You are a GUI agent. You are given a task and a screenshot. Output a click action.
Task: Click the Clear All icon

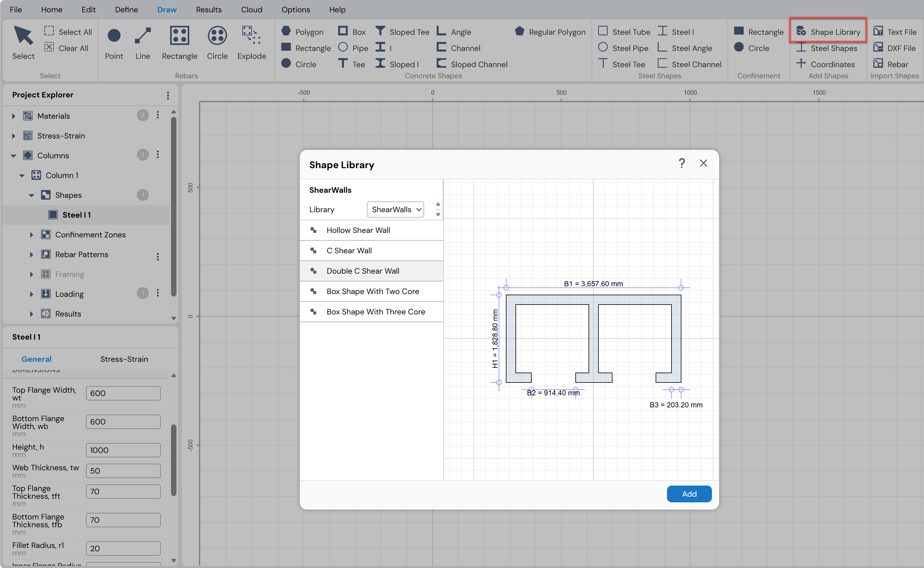49,47
